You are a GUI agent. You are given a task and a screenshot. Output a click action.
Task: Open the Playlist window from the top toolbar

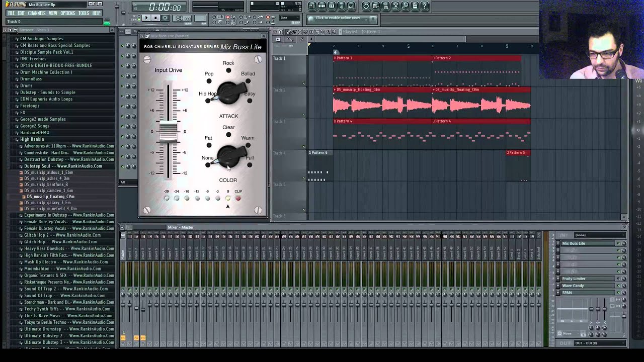pos(312,6)
